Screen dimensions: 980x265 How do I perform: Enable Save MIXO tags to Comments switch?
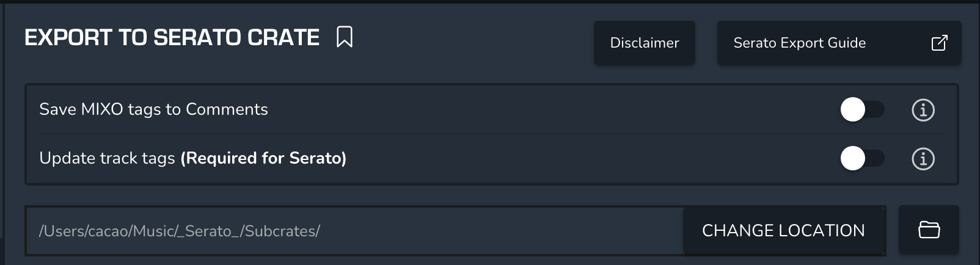(862, 110)
